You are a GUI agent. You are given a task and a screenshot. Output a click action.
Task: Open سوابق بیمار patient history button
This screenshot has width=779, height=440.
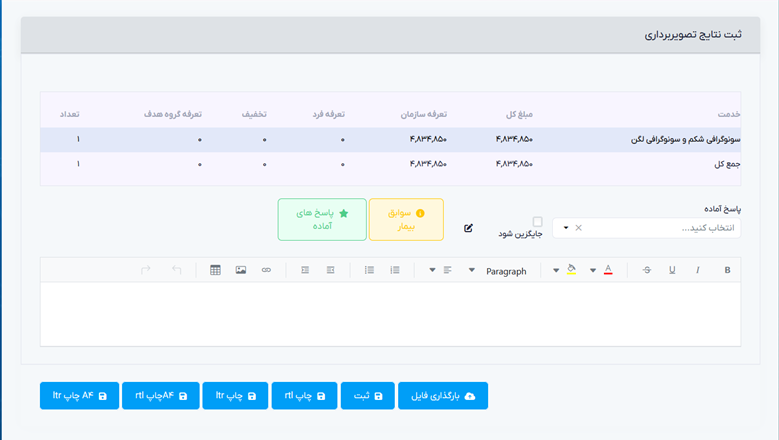[406, 220]
